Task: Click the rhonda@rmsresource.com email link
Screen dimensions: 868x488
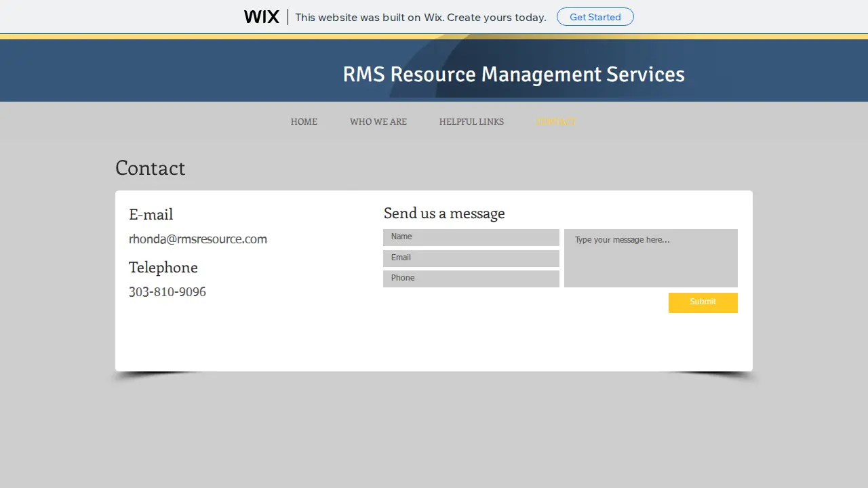Action: (x=198, y=239)
